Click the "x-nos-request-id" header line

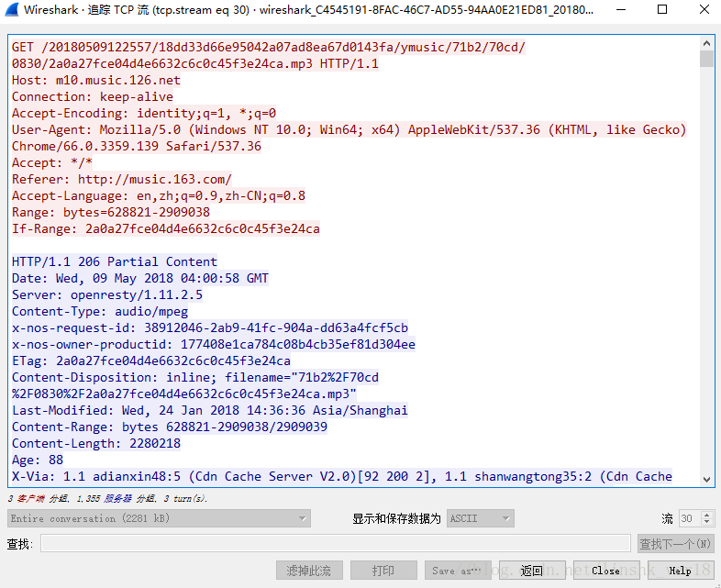tap(210, 327)
